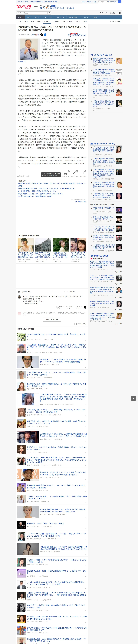
Task: Open ライブ tab in dark navigation bar
Action: (x=37, y=17)
